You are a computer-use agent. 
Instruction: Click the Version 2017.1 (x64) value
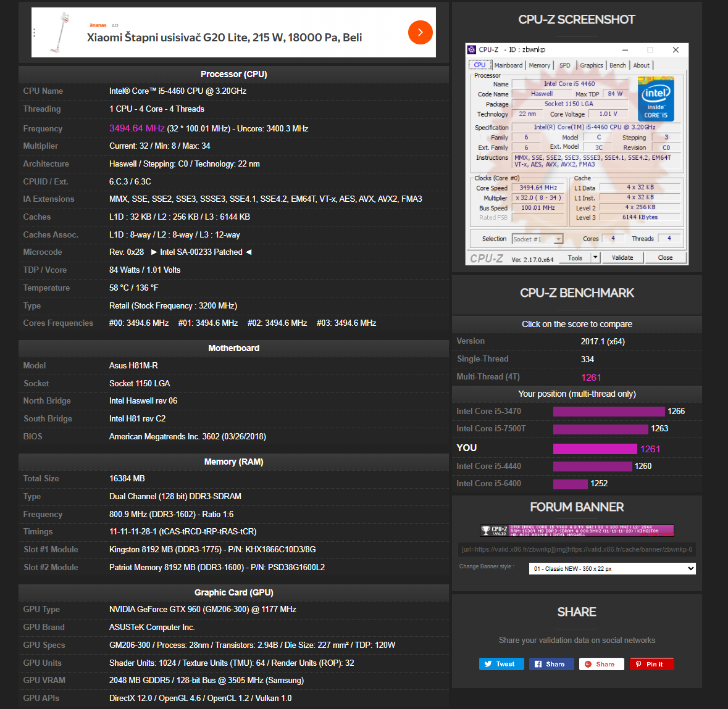(x=603, y=341)
